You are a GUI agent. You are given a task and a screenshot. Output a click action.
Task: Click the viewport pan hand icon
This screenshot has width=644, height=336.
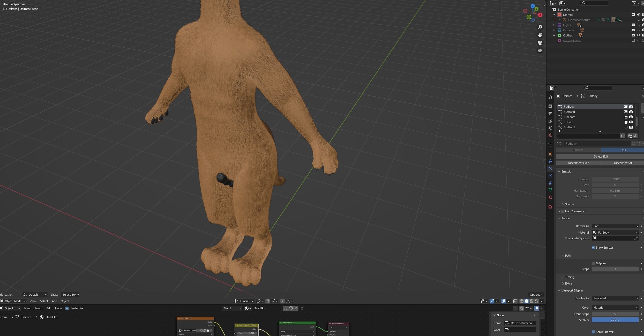click(540, 35)
